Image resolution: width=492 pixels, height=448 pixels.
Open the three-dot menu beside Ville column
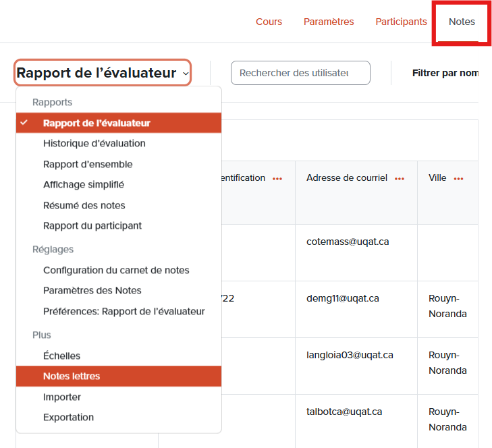tap(459, 179)
